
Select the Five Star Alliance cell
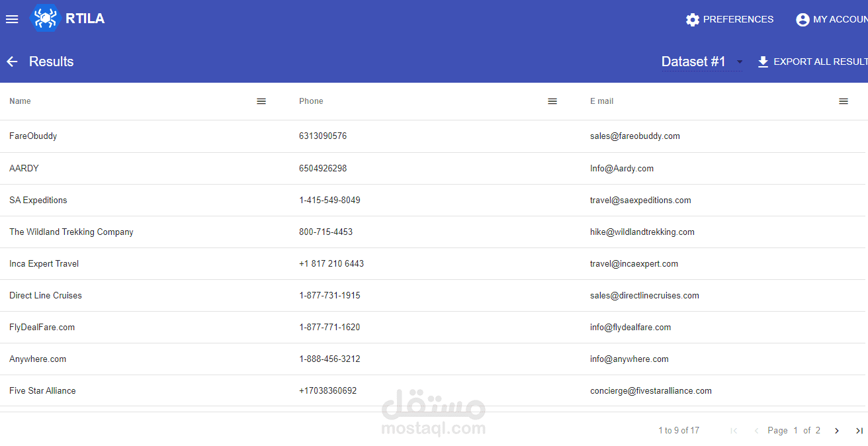(x=42, y=390)
